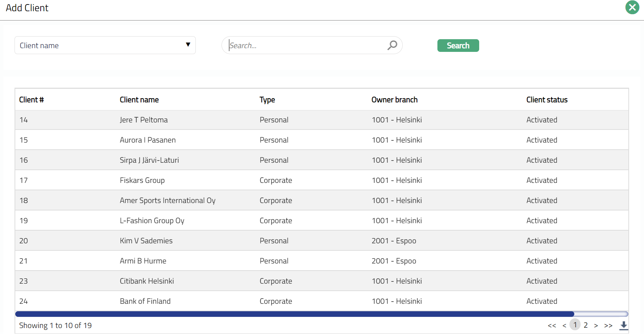Sort by the Client # column header

[x=32, y=100]
